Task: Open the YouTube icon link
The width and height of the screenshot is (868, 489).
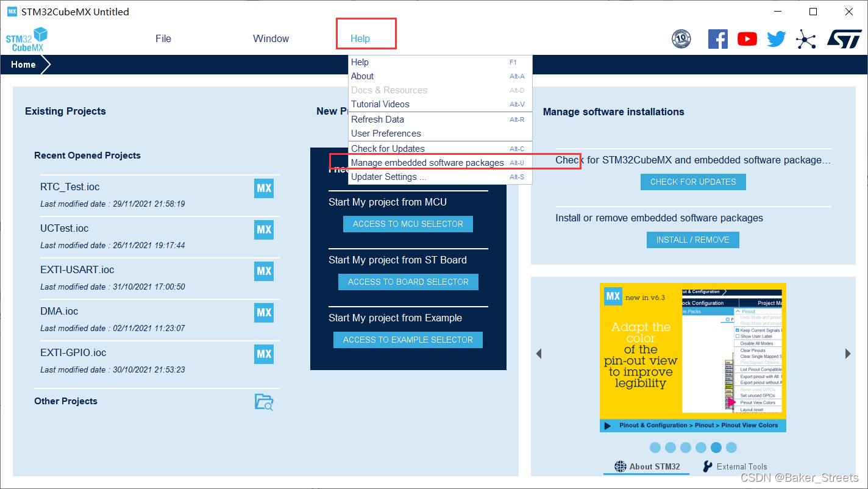Action: 747,39
